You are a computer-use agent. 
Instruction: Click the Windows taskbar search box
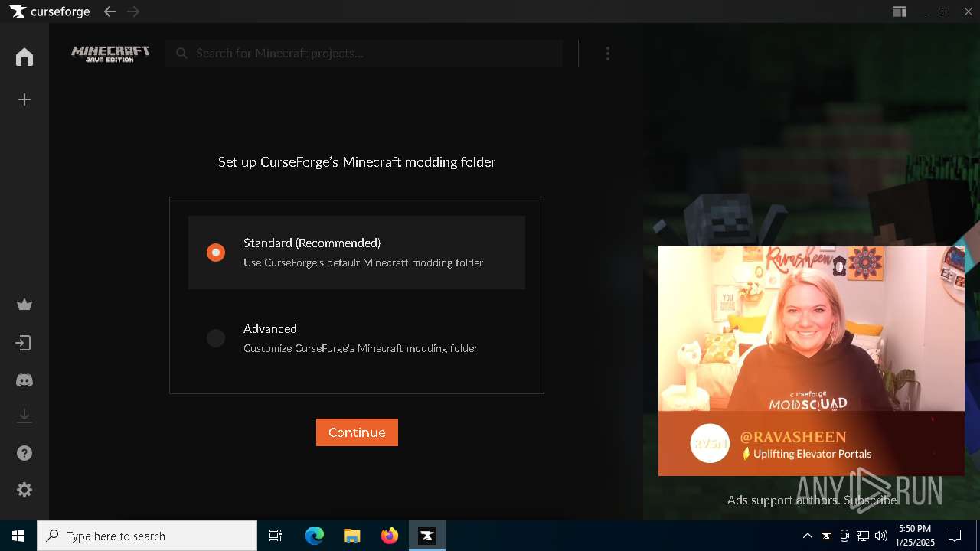[x=147, y=536]
